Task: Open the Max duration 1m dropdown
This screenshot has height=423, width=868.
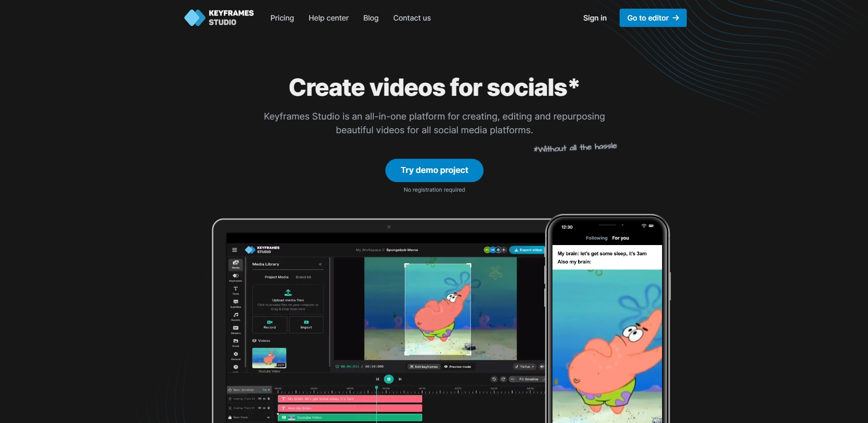Action: [267, 390]
